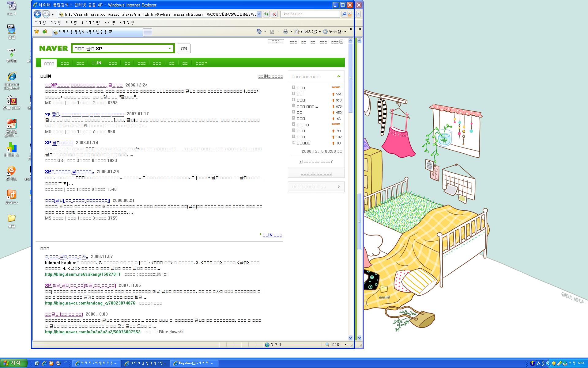Open the 도구(O) tools menu

coord(334,32)
